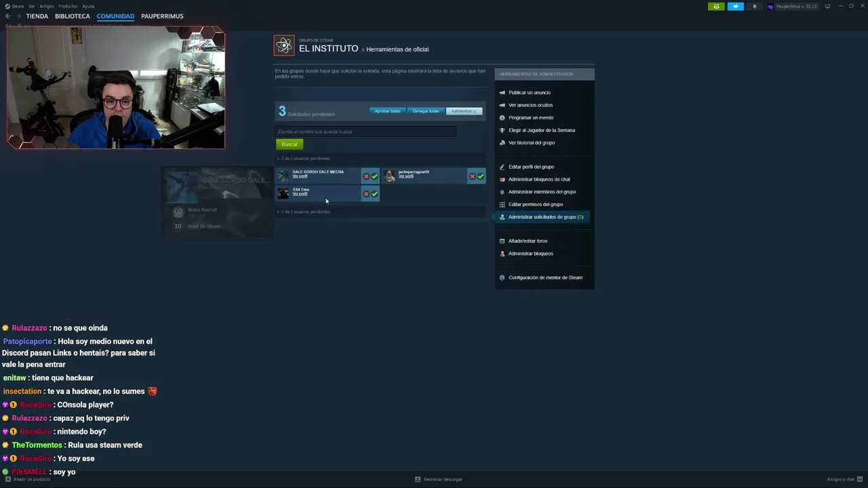Open Ver anuncios ocultos

(530, 105)
